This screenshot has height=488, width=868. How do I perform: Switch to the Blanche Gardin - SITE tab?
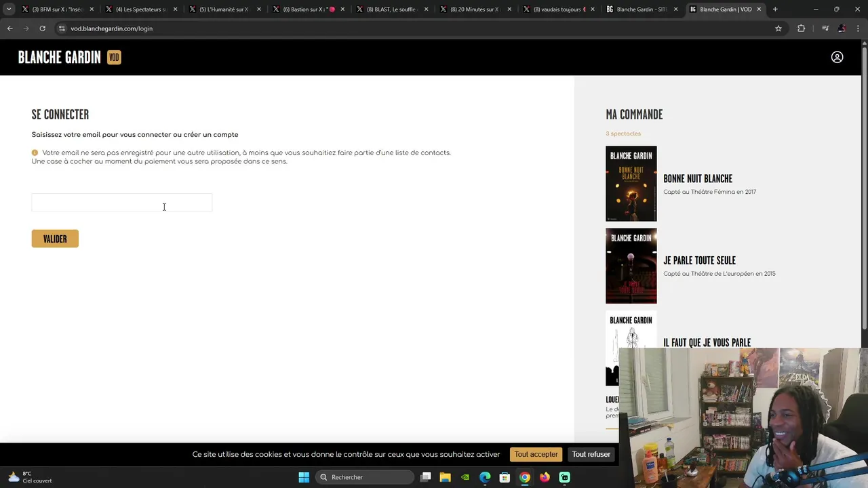[642, 9]
